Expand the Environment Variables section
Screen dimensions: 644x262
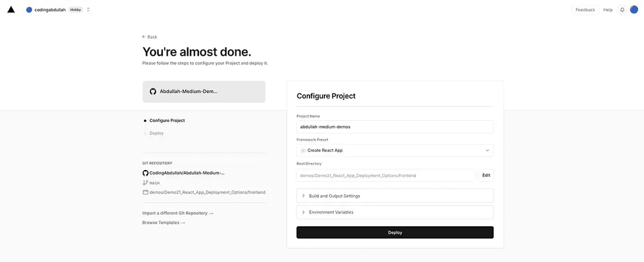point(395,212)
